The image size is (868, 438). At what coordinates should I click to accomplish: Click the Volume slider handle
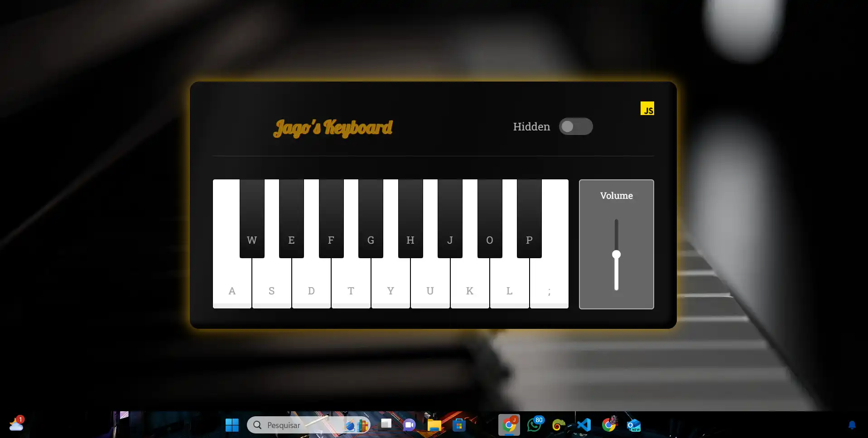click(x=616, y=255)
